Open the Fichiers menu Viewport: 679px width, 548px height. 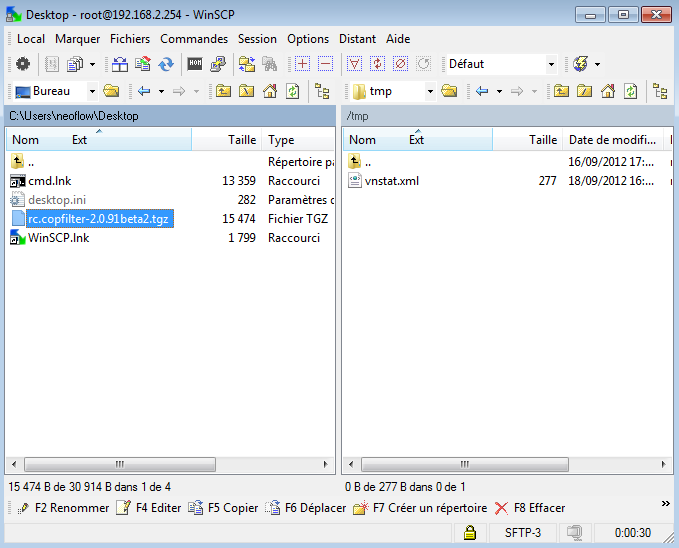pyautogui.click(x=130, y=39)
